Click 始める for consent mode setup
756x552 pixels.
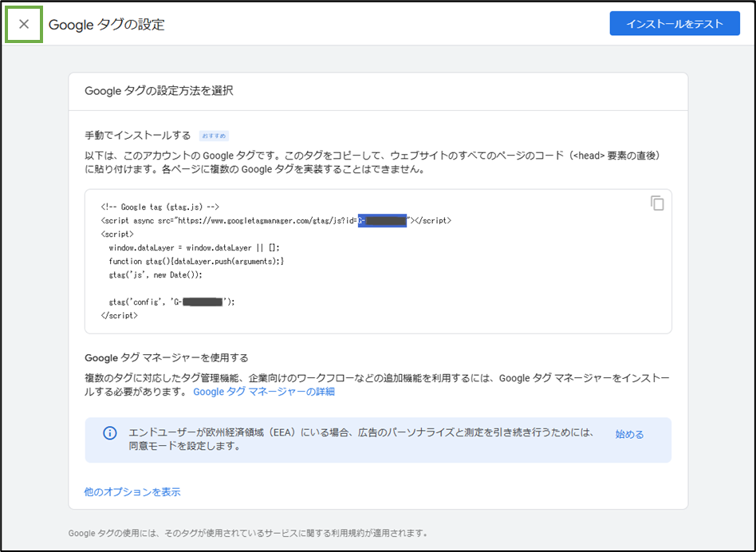point(629,435)
